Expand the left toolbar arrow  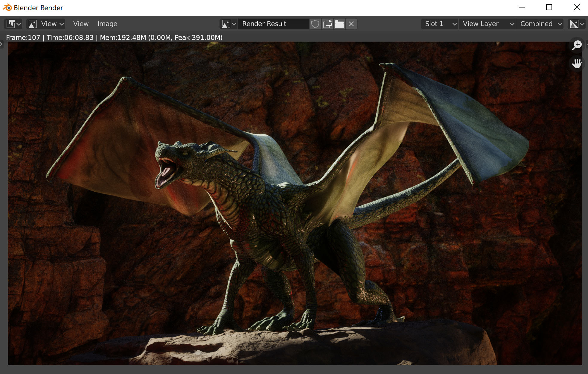point(1,44)
